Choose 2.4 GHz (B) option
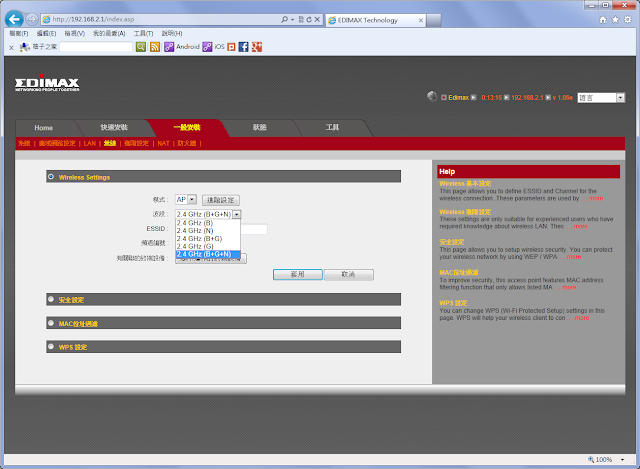This screenshot has height=469, width=640. 208,223
